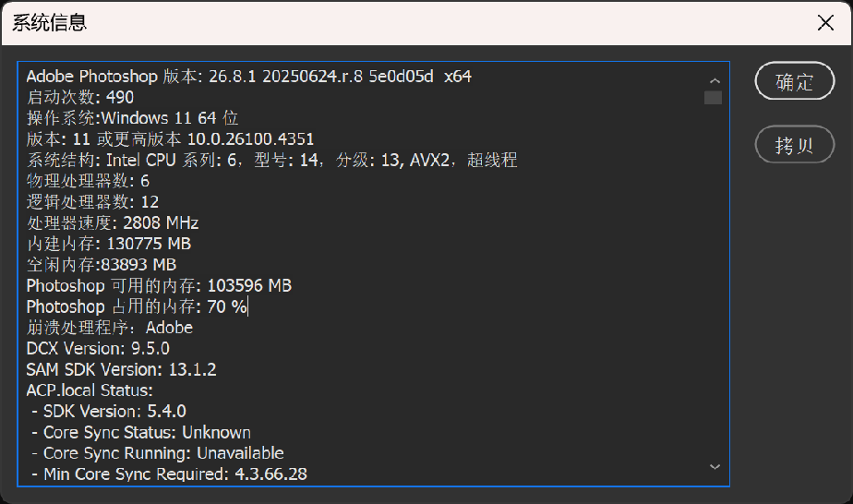
Task: Click the 确定 button
Action: 794,81
